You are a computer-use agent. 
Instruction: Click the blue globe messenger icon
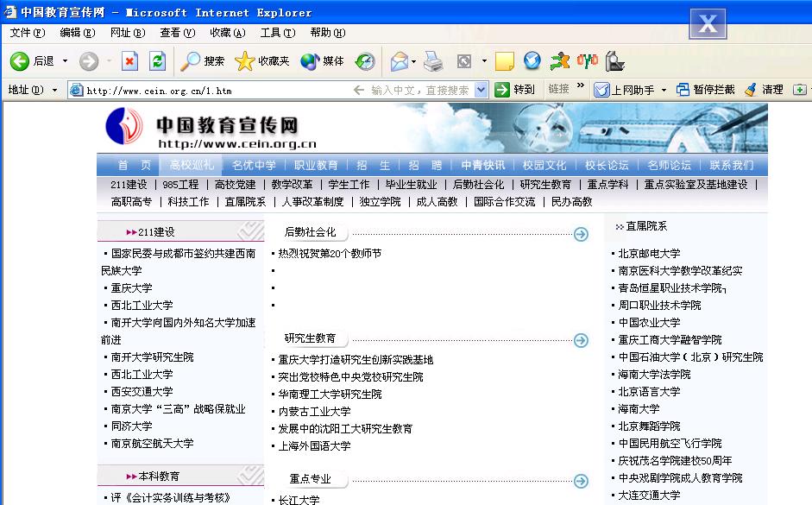532,60
